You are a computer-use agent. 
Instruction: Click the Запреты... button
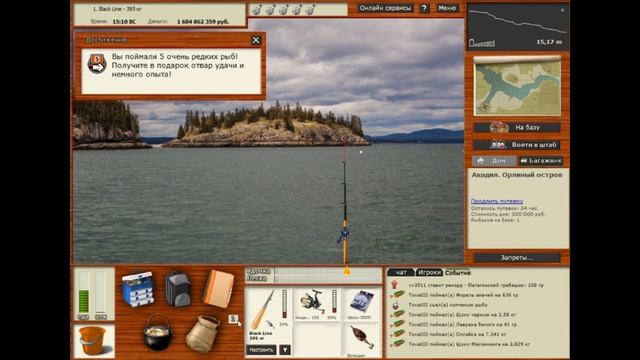[x=517, y=258]
